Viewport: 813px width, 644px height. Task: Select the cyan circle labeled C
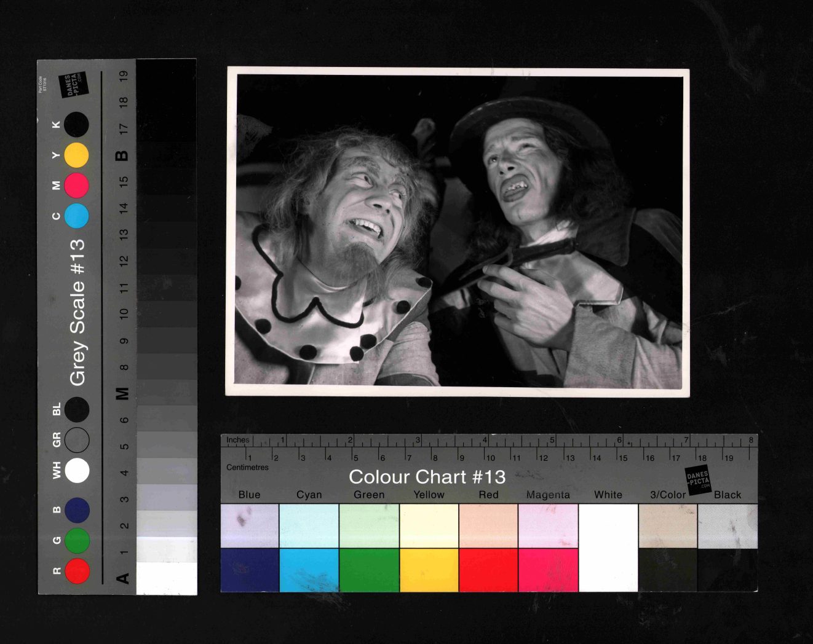pyautogui.click(x=77, y=216)
